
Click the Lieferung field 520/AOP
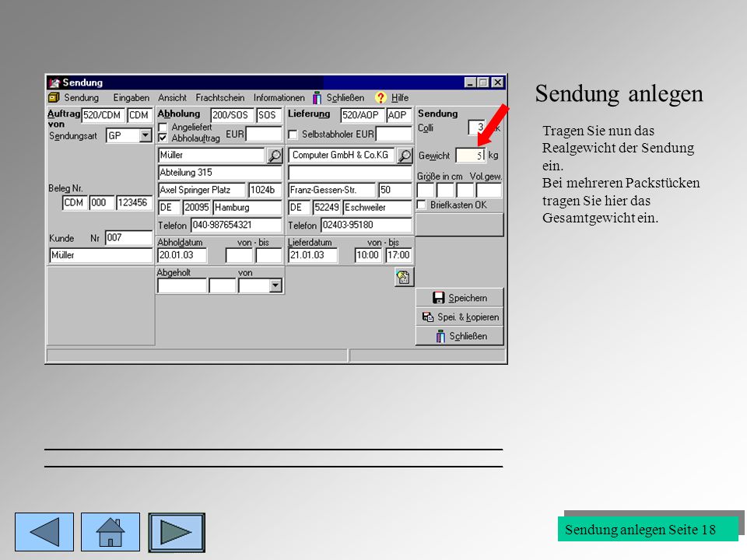[x=362, y=115]
